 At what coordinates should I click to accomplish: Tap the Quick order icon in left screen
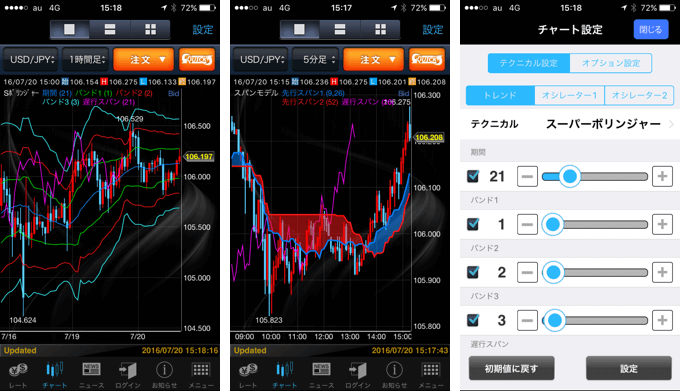[x=197, y=59]
